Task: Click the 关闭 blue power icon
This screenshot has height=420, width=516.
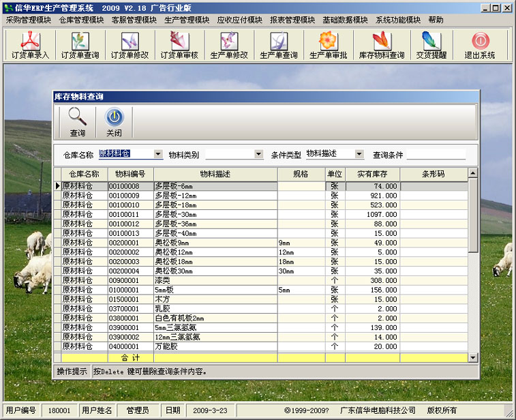Action: pos(115,117)
